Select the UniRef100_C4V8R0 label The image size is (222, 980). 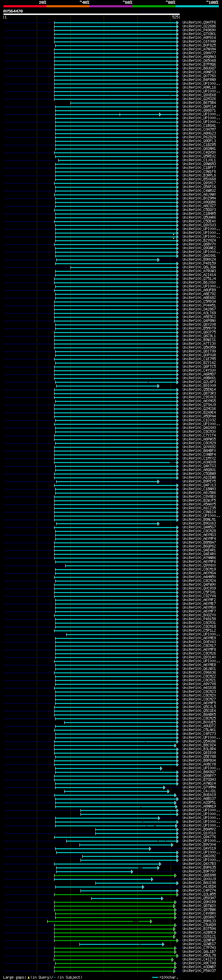[199, 913]
